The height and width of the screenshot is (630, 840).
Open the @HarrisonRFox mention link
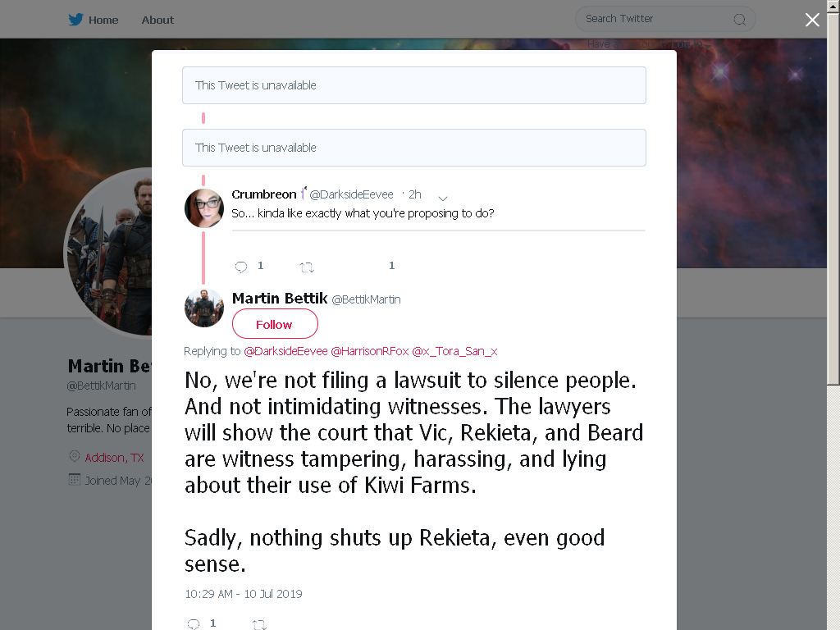point(370,351)
